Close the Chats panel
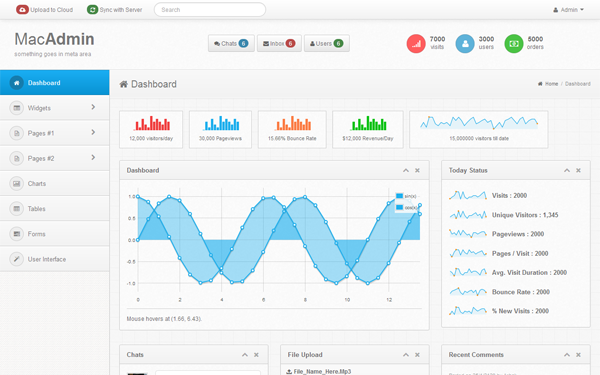600x375 pixels. pos(256,355)
